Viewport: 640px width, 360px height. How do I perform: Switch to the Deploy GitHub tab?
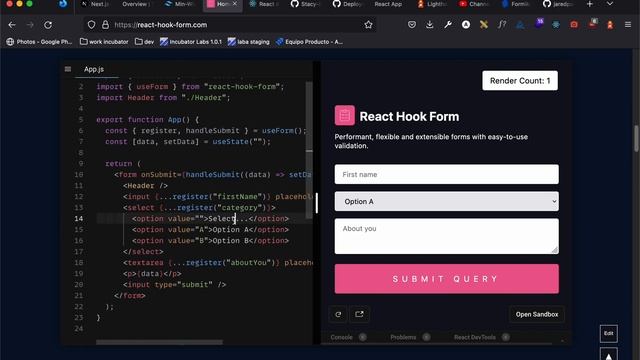pyautogui.click(x=347, y=4)
